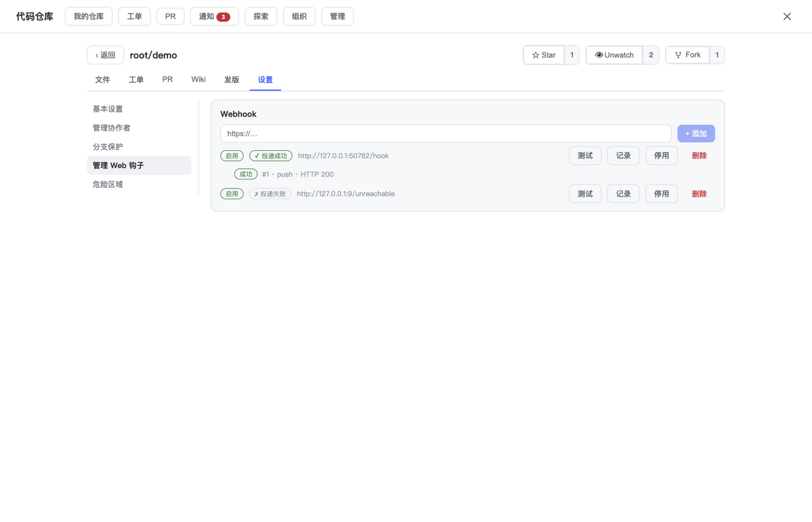Click the 投递失败 status badge
The height and width of the screenshot is (522, 812).
click(270, 194)
